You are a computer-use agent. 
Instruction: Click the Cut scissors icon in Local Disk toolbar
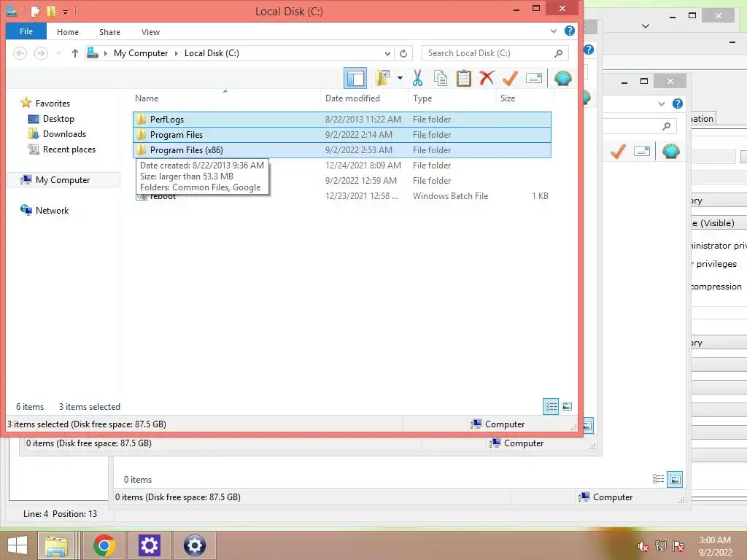(x=417, y=78)
